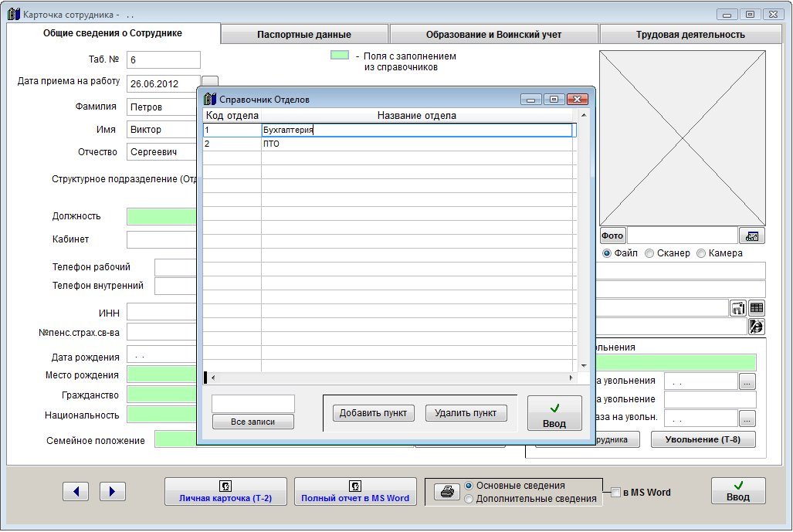
Task: Maximize the Справочник Отделов window
Action: point(554,100)
